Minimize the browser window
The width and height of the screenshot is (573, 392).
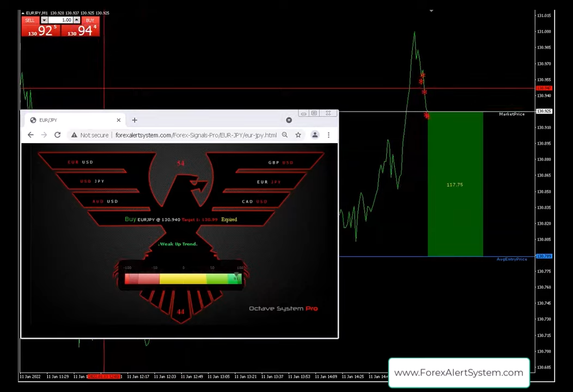[303, 113]
